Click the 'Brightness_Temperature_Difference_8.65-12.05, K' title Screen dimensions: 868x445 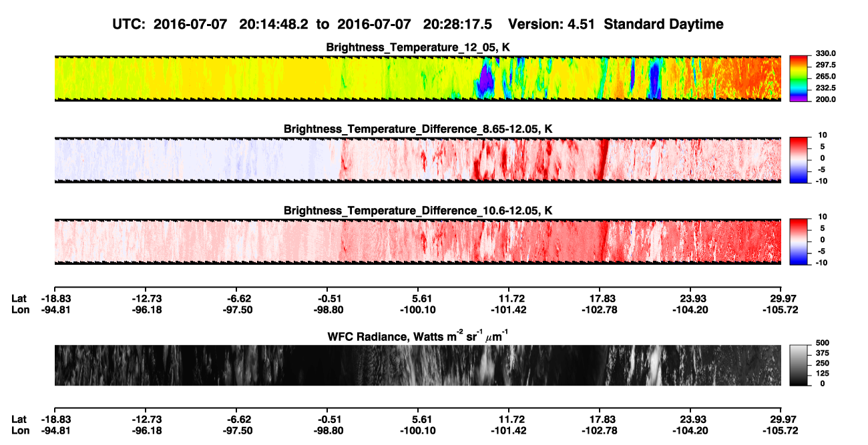click(417, 129)
